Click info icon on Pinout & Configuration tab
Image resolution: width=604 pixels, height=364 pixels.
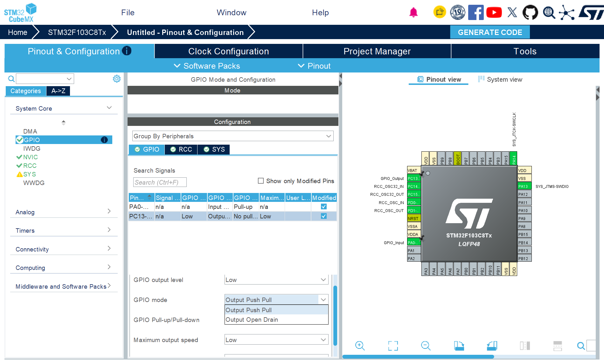pyautogui.click(x=127, y=51)
